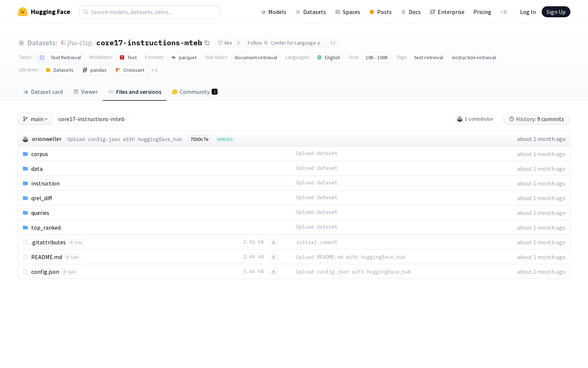Copy dataset name with the copy icon
Viewport: 588px width, 368px height.
click(207, 43)
